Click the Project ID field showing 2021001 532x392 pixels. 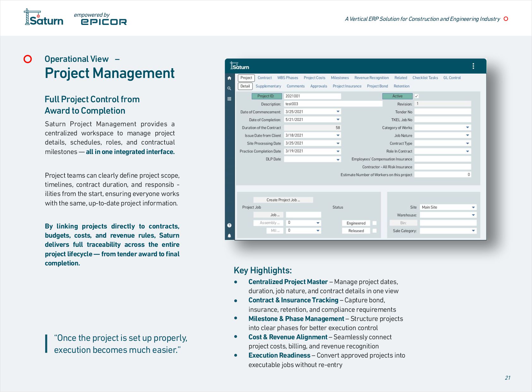tap(313, 96)
